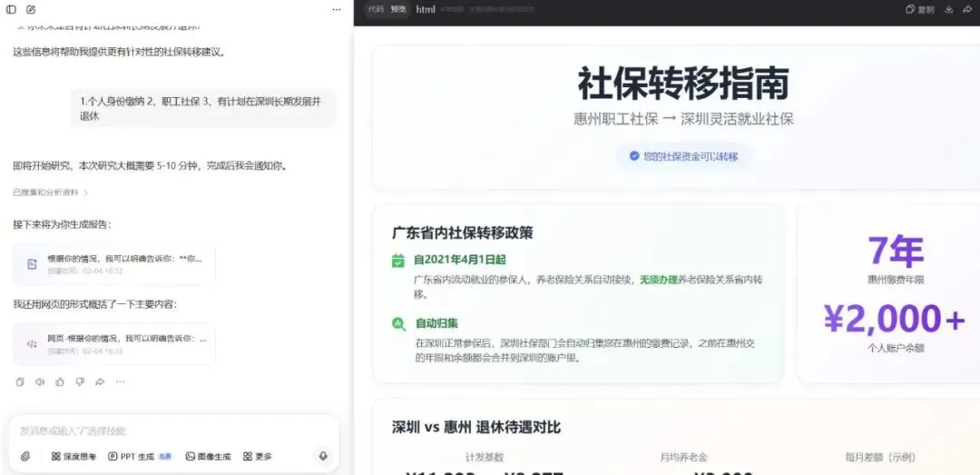Click the 惠州缴费年限 label
The height and width of the screenshot is (475, 980).
point(896,280)
